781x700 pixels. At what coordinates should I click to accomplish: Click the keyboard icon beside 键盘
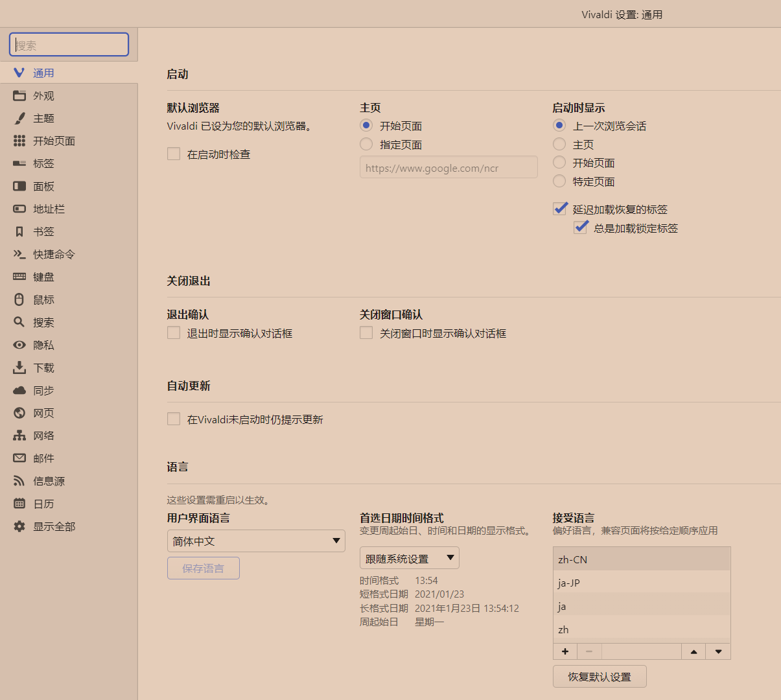(19, 277)
